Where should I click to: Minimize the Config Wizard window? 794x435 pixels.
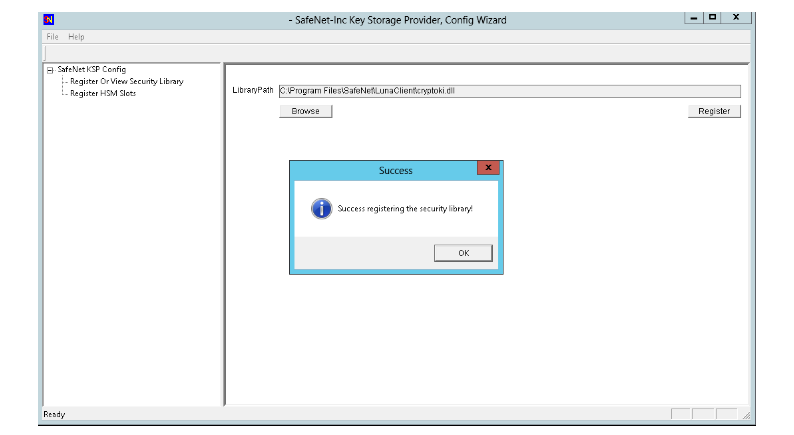pyautogui.click(x=694, y=18)
